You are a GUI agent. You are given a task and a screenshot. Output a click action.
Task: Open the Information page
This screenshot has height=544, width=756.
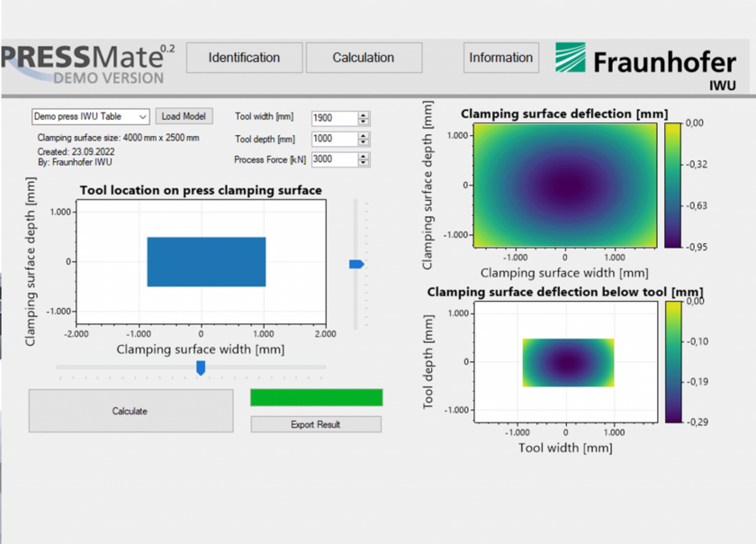(500, 58)
